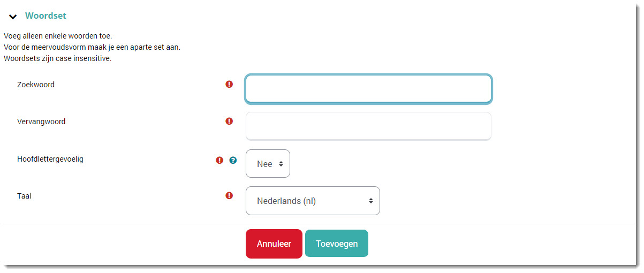Click the "Woordsets zijn case insensitive." note
The width and height of the screenshot is (644, 273).
(x=57, y=58)
